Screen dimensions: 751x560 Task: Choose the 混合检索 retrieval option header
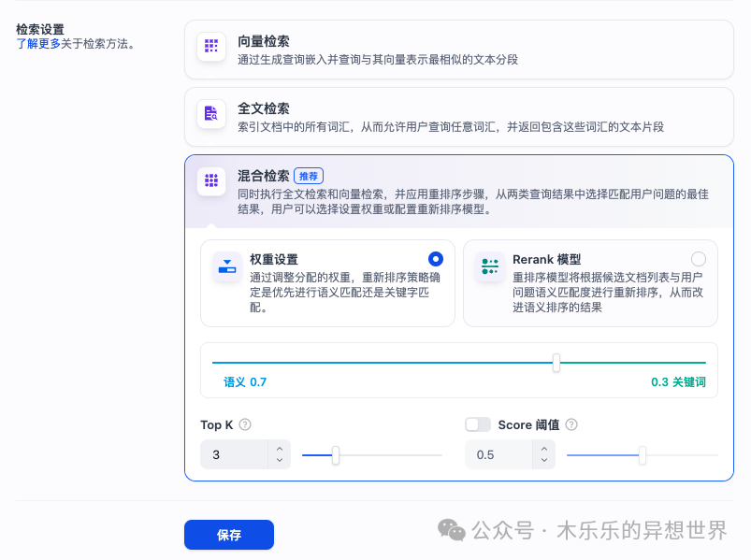coord(459,192)
